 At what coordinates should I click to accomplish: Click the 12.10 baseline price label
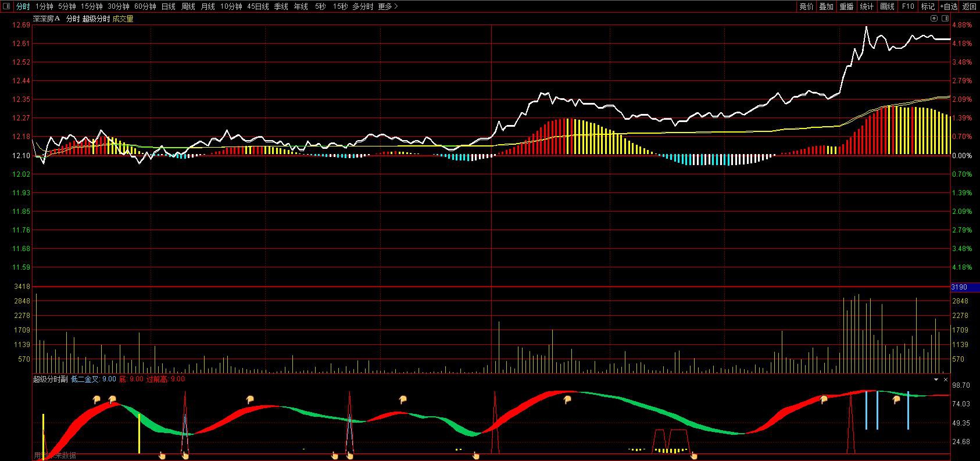[x=22, y=155]
